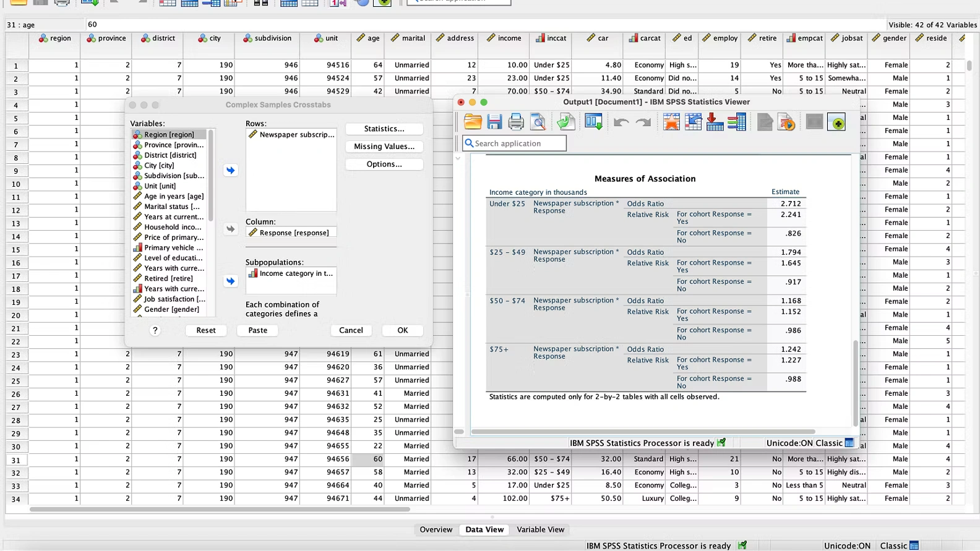Click the Open folder icon in Output Viewer

pos(473,122)
